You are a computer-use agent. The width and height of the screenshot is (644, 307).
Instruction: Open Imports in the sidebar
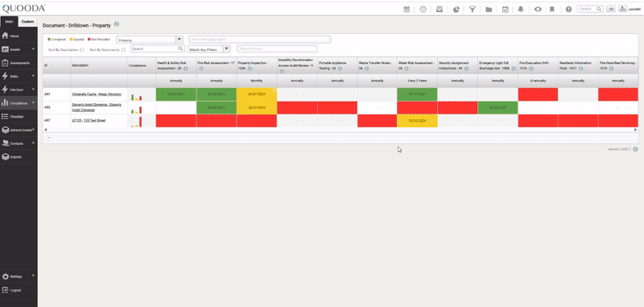tap(19, 157)
